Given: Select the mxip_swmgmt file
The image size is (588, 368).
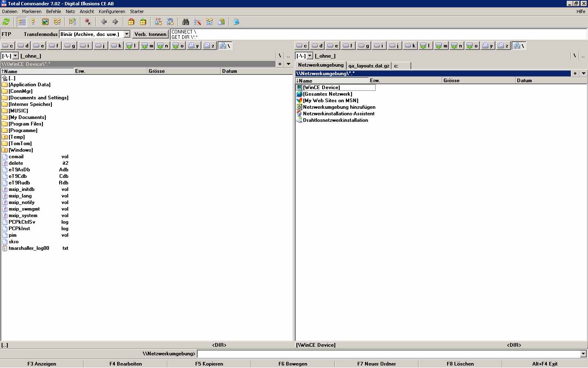Looking at the screenshot, I should (x=24, y=209).
